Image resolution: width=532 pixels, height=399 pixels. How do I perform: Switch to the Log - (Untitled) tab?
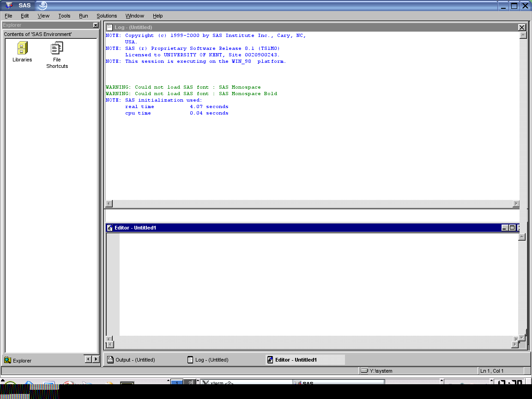point(212,359)
